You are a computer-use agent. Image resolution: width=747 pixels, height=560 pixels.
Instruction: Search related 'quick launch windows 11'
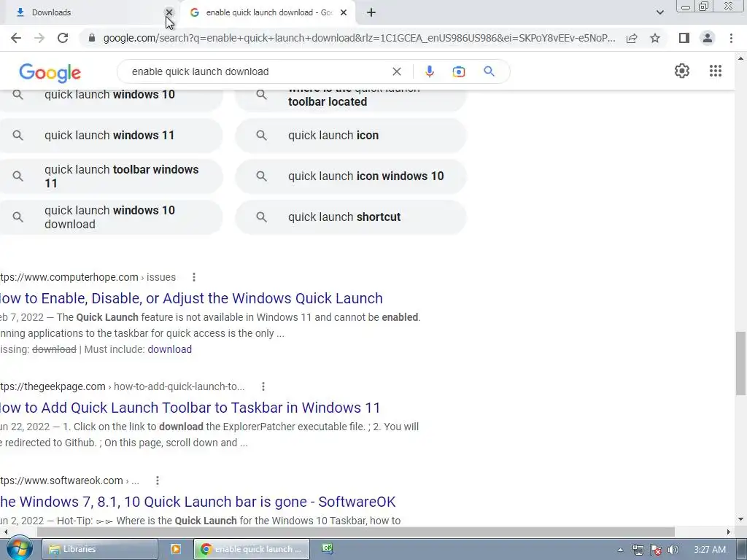tap(111, 135)
